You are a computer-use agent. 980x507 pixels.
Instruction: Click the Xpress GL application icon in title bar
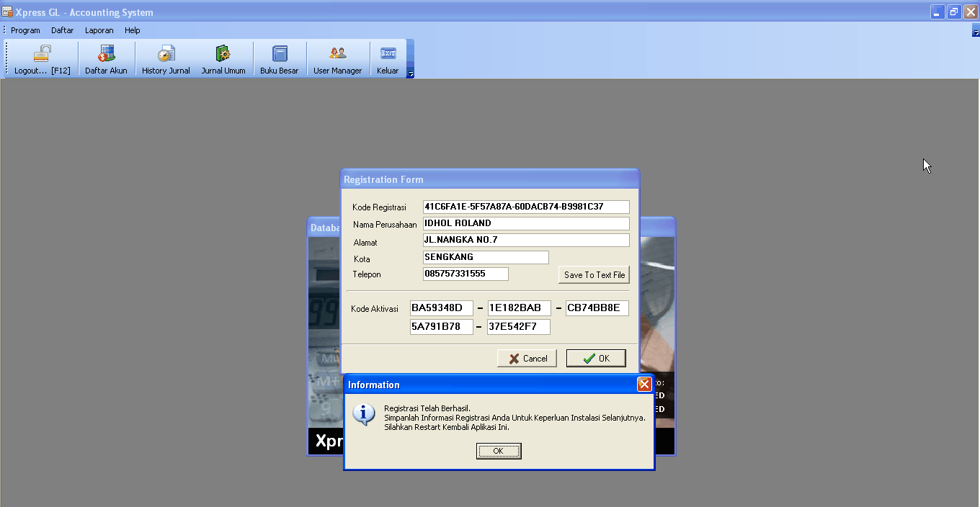7,12
